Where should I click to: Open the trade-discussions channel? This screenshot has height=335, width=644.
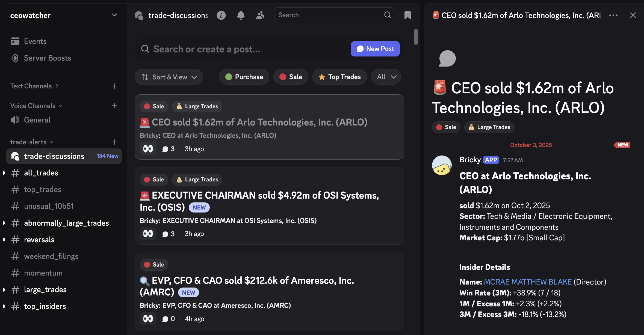[x=64, y=156]
